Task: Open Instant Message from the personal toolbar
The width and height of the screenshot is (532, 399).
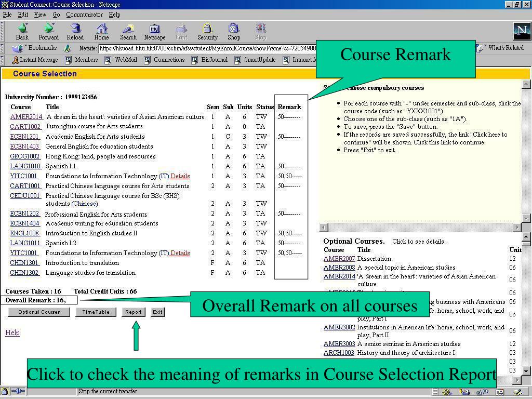Action: (35, 60)
